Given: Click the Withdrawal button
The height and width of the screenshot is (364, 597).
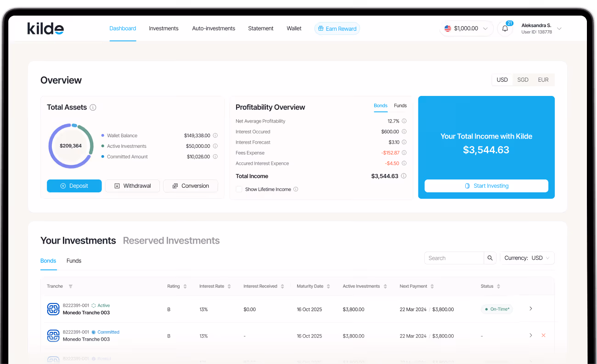Looking at the screenshot, I should [132, 186].
